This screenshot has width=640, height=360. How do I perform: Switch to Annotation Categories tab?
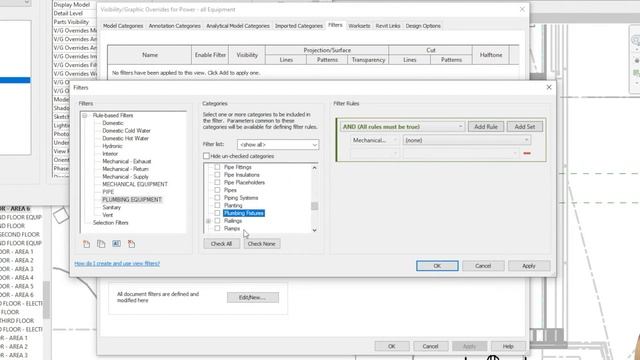pos(174,26)
